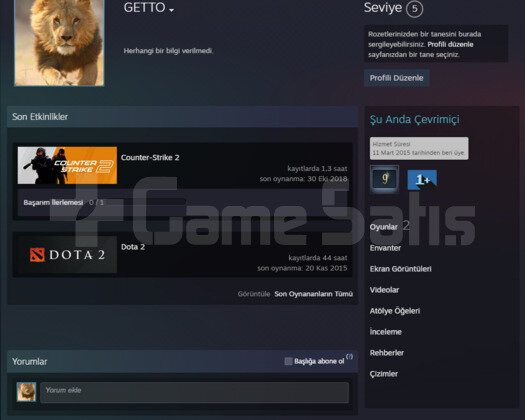Open the lion profile avatar image
The height and width of the screenshot is (420, 525).
click(x=59, y=43)
